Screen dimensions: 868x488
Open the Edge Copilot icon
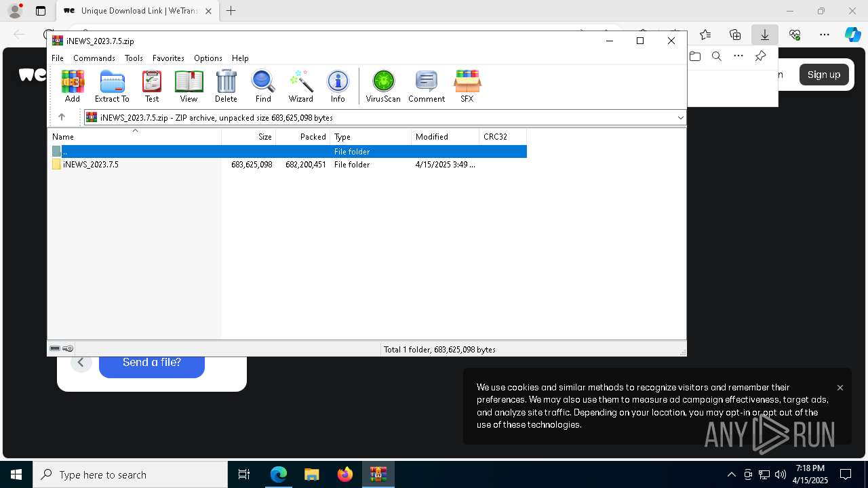pyautogui.click(x=852, y=35)
